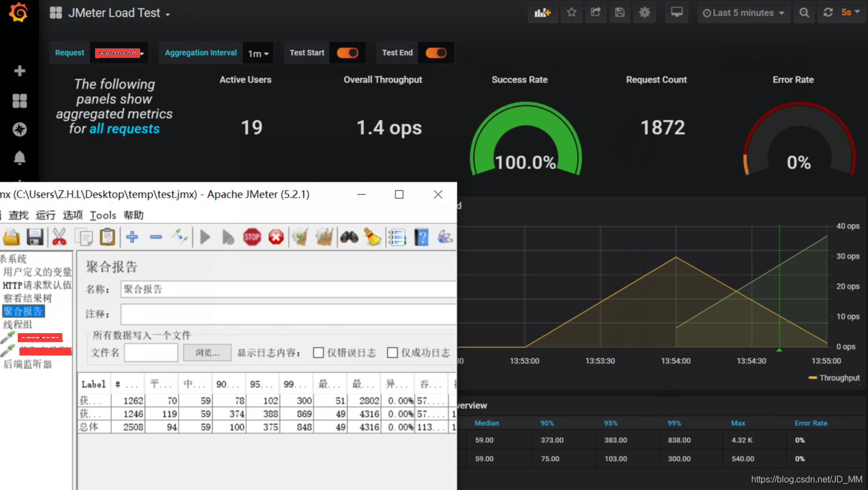Star the JMeter Load Test dashboard
The height and width of the screenshot is (490, 868).
[572, 13]
